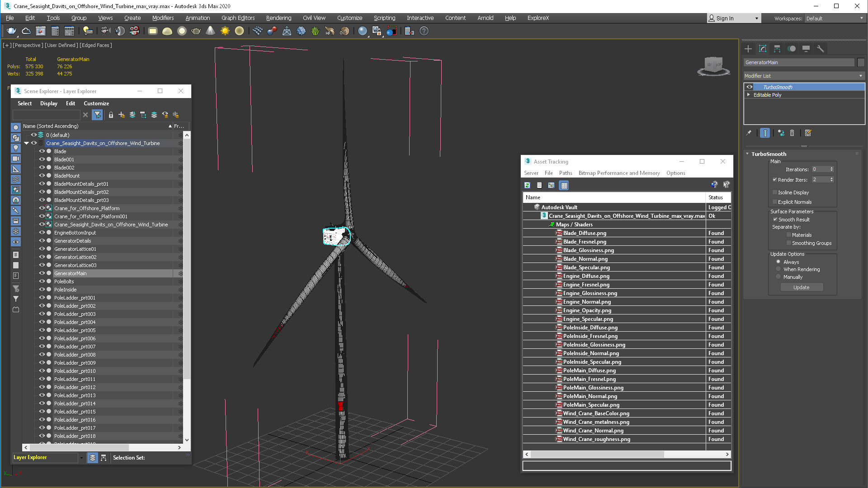Hide the TurboSmooth modifier via eye icon
The height and width of the screenshot is (488, 868).
[750, 87]
